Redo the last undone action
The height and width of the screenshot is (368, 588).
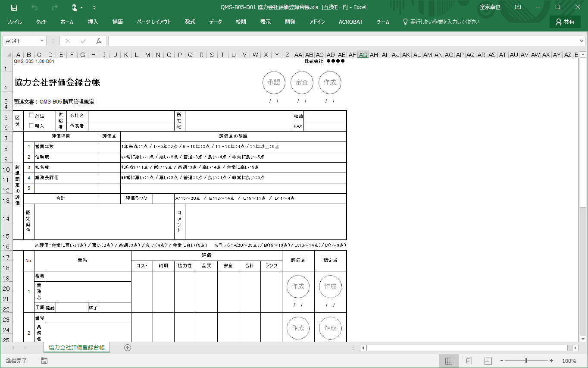(54, 7)
